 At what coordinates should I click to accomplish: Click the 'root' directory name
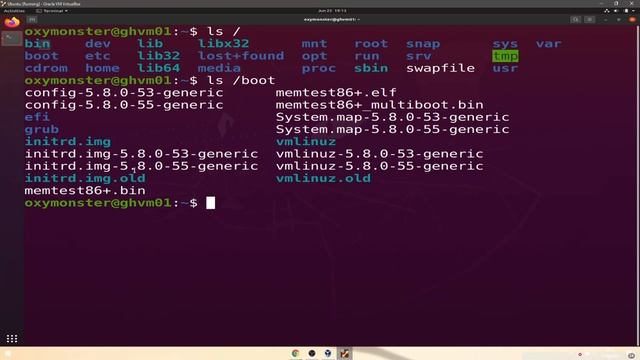coord(371,44)
